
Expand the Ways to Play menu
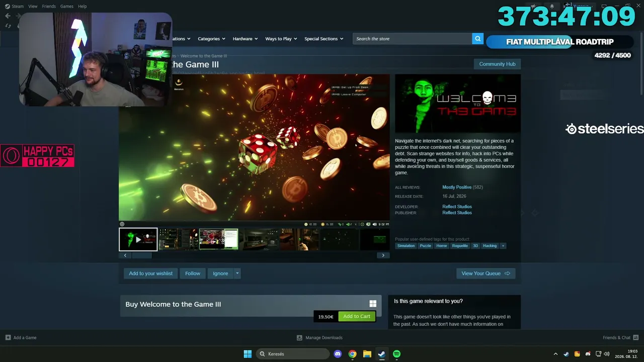(281, 39)
